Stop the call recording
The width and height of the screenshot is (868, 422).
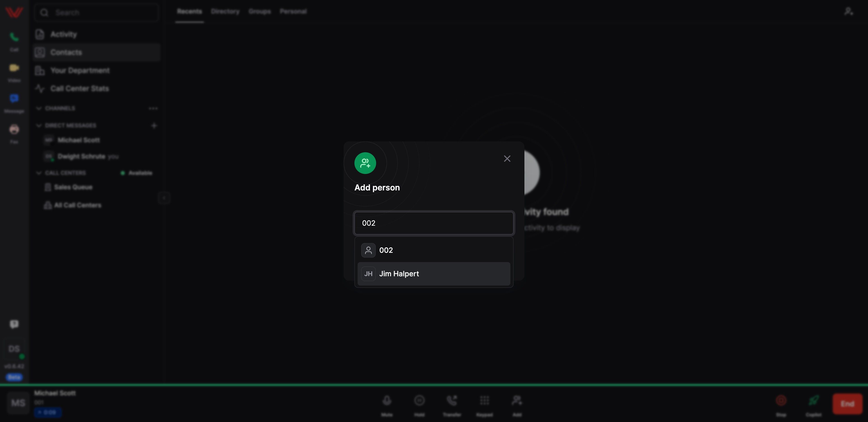(x=781, y=401)
